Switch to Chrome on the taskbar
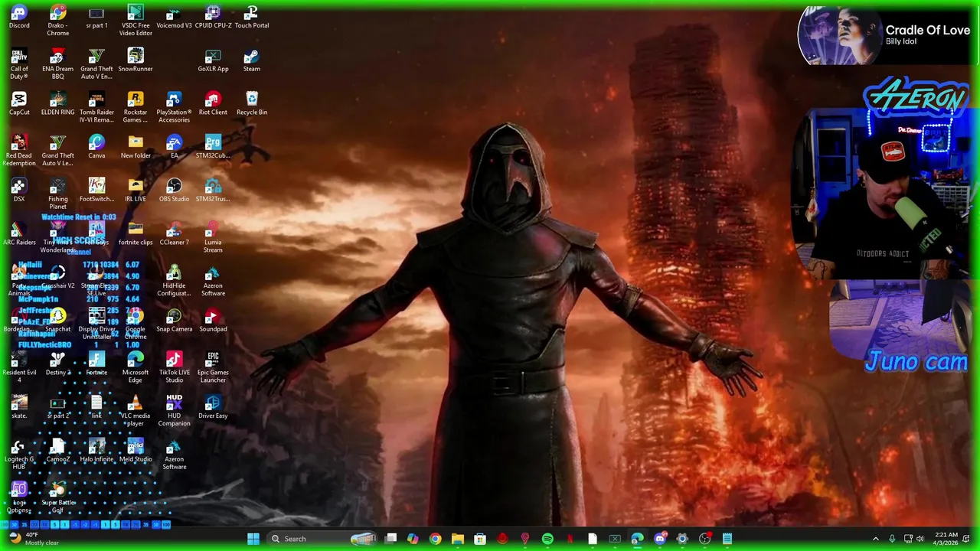 [435, 539]
